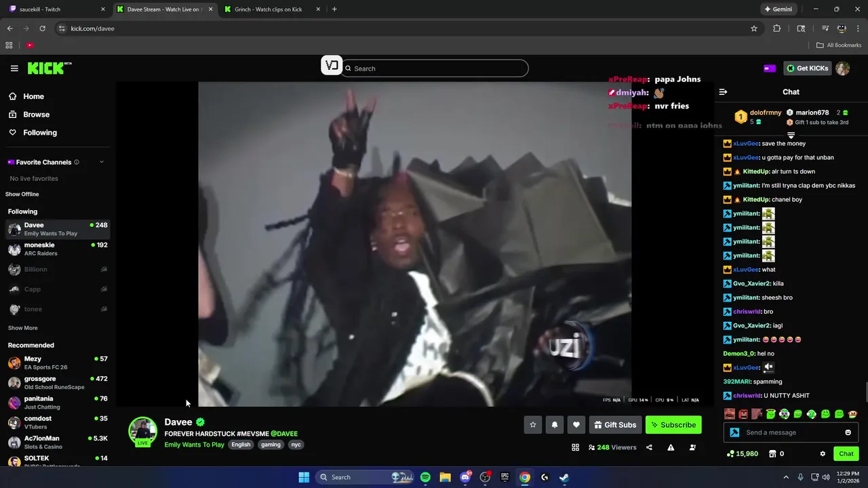Open the Chrome extensions puzzle icon
The image size is (868, 488).
(x=777, y=28)
